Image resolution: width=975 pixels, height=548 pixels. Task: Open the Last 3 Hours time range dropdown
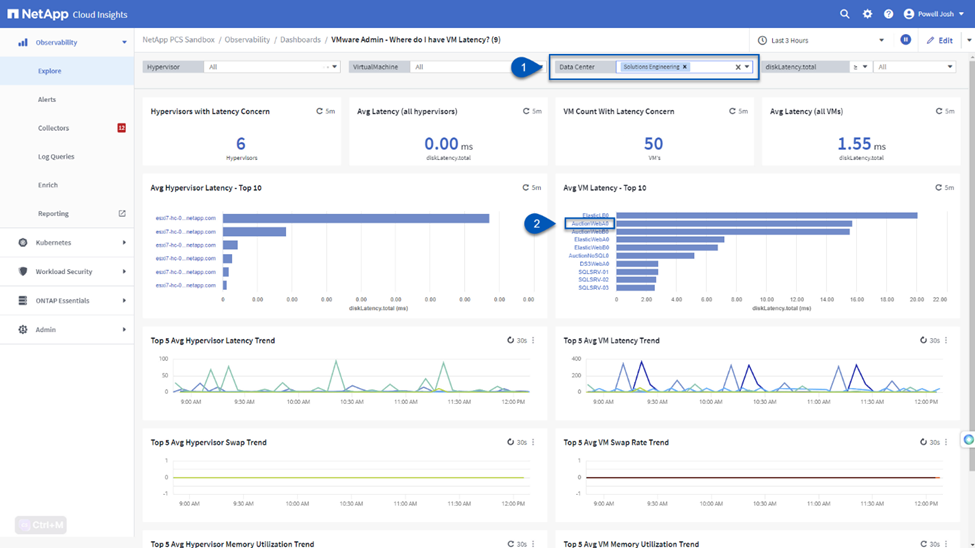pyautogui.click(x=820, y=40)
